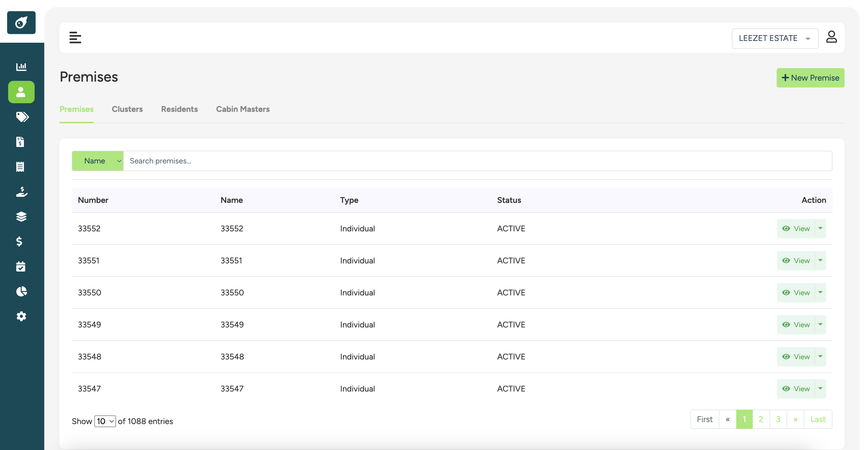Image resolution: width=868 pixels, height=450 pixels.
Task: Open the hand holding dollar icon
Action: coord(22,192)
